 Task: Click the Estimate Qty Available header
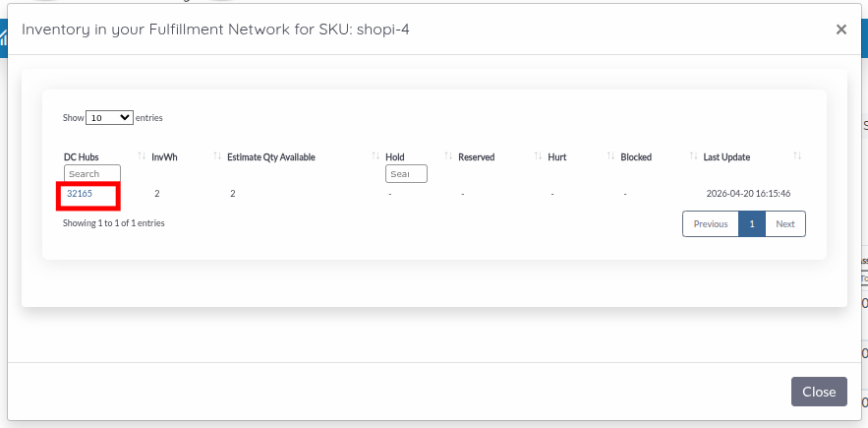click(x=271, y=156)
